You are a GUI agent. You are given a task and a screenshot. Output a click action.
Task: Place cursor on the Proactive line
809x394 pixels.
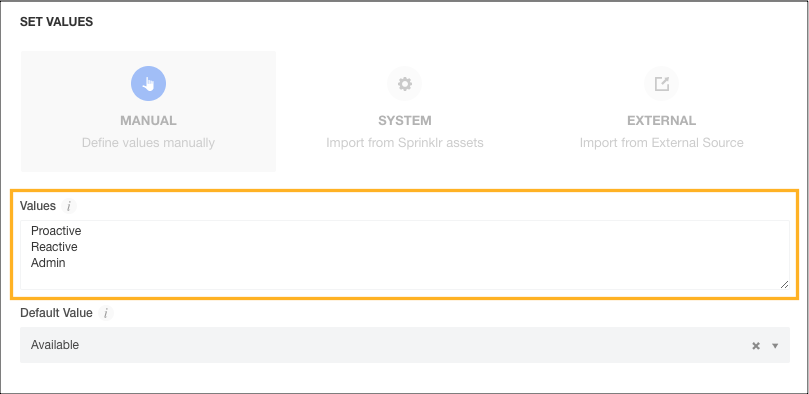pyautogui.click(x=56, y=230)
